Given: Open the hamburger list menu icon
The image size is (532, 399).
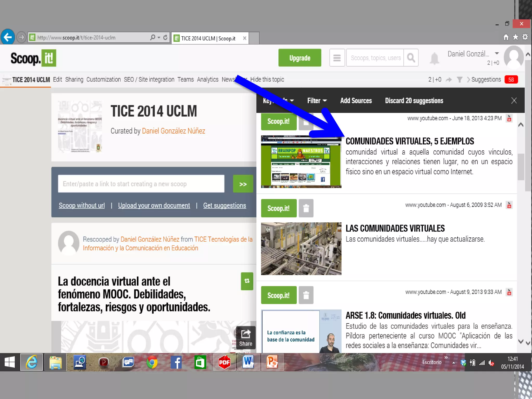Looking at the screenshot, I should [x=337, y=58].
